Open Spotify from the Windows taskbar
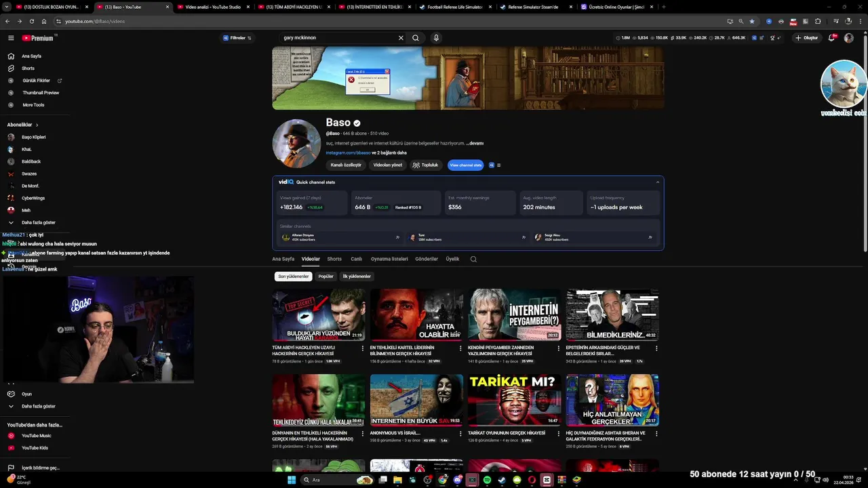 tap(487, 480)
